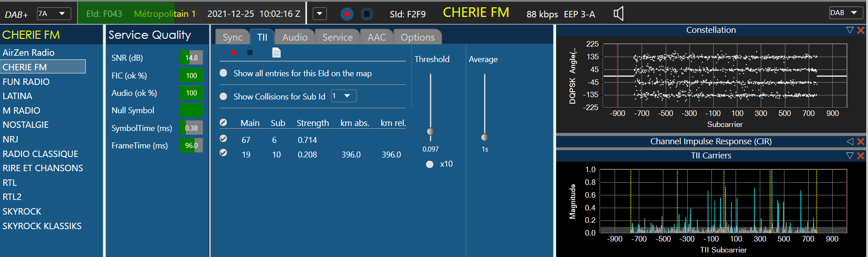The image size is (868, 257).
Task: Select FUN RADIO service
Action: point(26,82)
